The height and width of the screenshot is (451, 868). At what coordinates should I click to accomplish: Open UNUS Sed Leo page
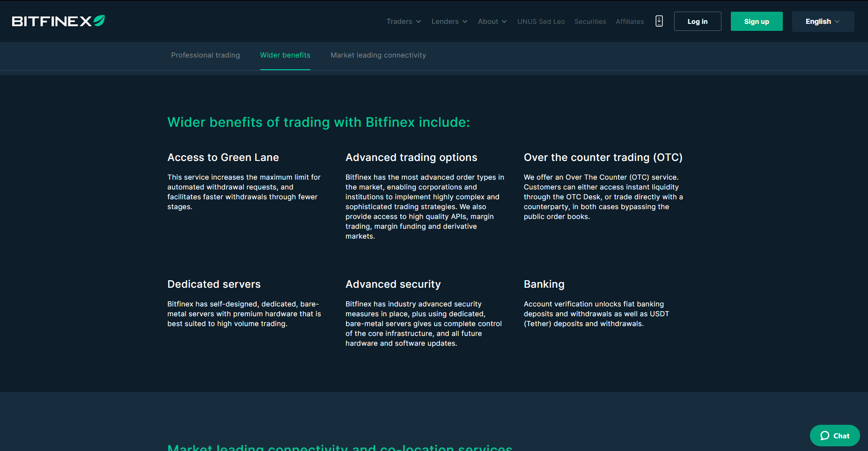tap(541, 22)
